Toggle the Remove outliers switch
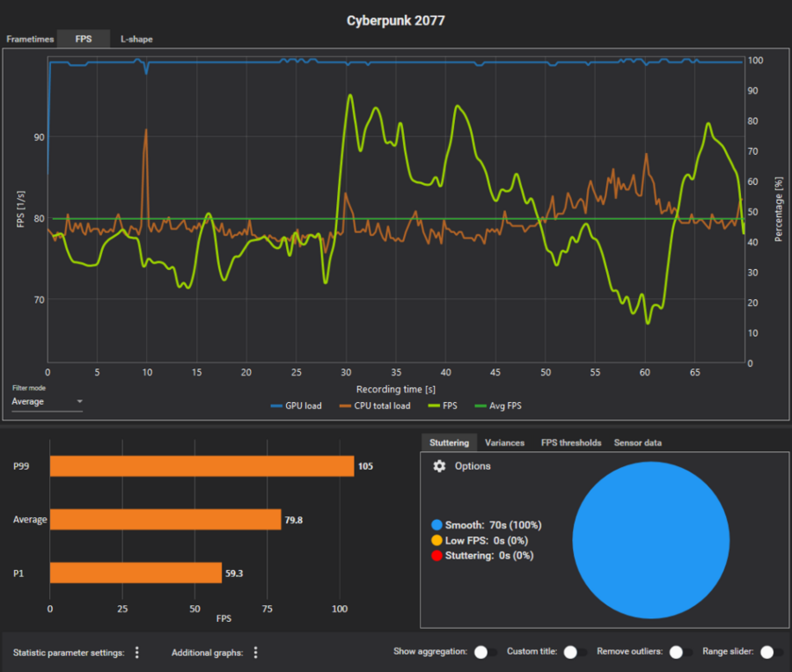This screenshot has height=672, width=792. tap(681, 652)
